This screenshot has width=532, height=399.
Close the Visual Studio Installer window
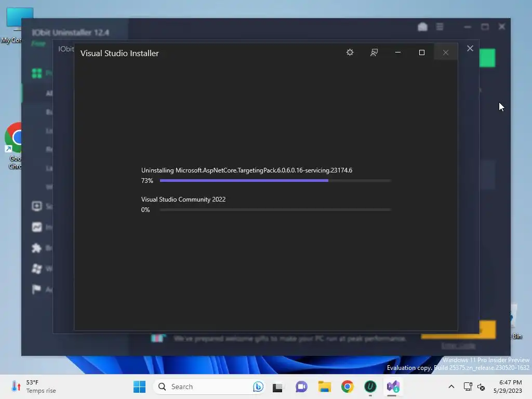[x=446, y=52]
